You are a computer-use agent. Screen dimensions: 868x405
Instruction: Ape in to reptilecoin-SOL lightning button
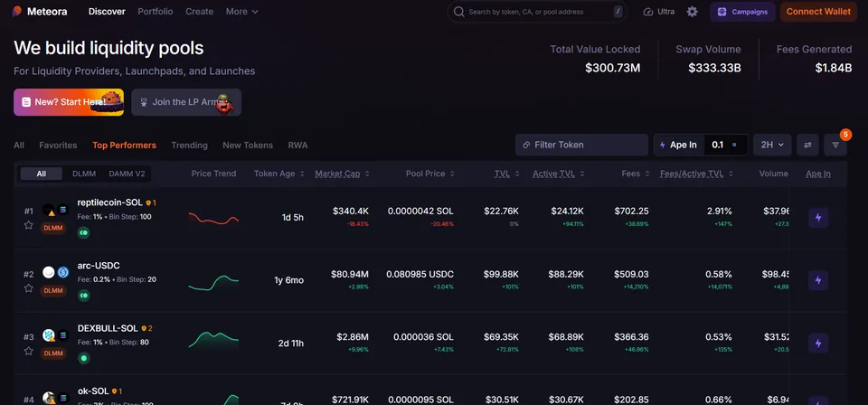click(818, 218)
